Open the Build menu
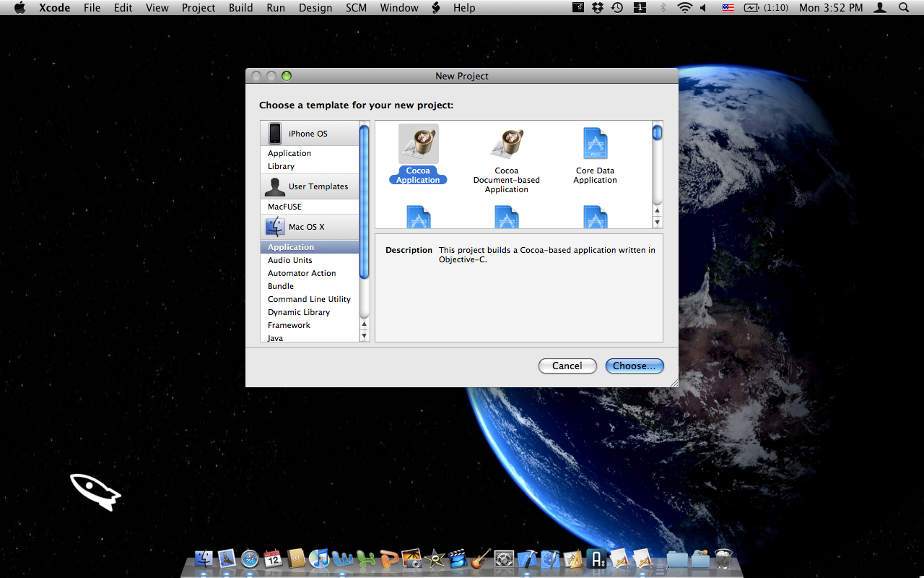This screenshot has width=924, height=578. 241,8
